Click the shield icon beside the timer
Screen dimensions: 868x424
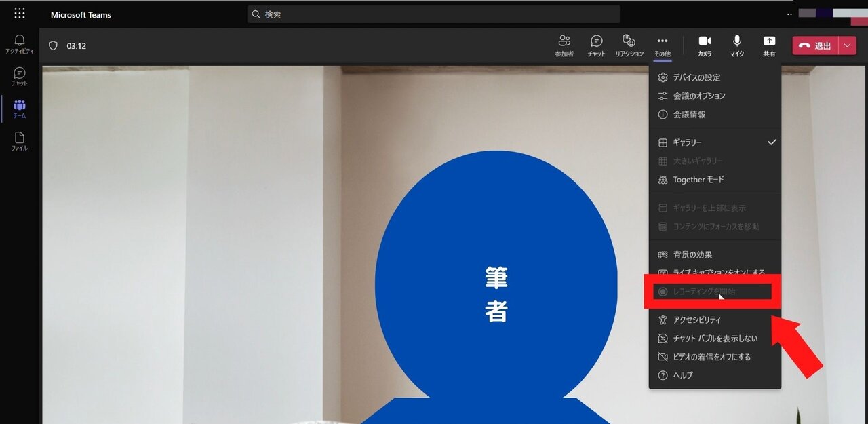[x=53, y=46]
